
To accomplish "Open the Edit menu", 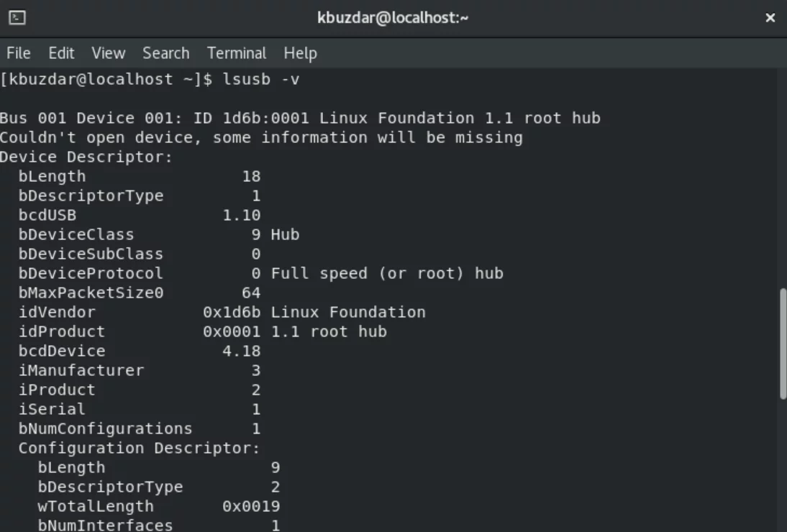I will click(x=61, y=53).
